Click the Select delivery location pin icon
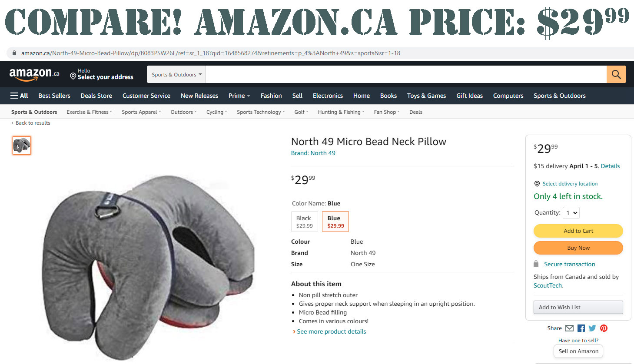 (x=537, y=184)
